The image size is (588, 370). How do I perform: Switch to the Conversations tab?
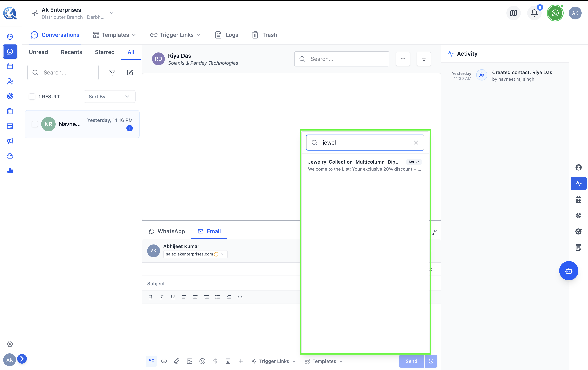[x=55, y=35]
